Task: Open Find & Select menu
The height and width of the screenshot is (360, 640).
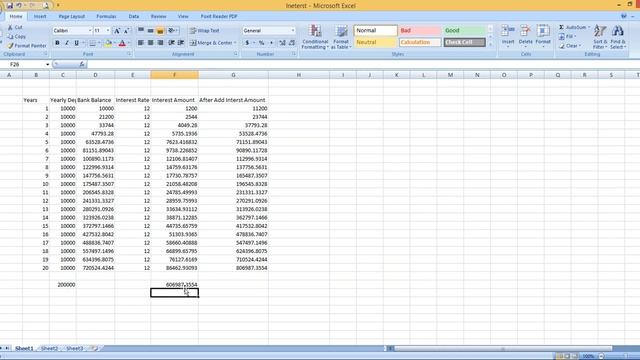Action: pyautogui.click(x=618, y=37)
